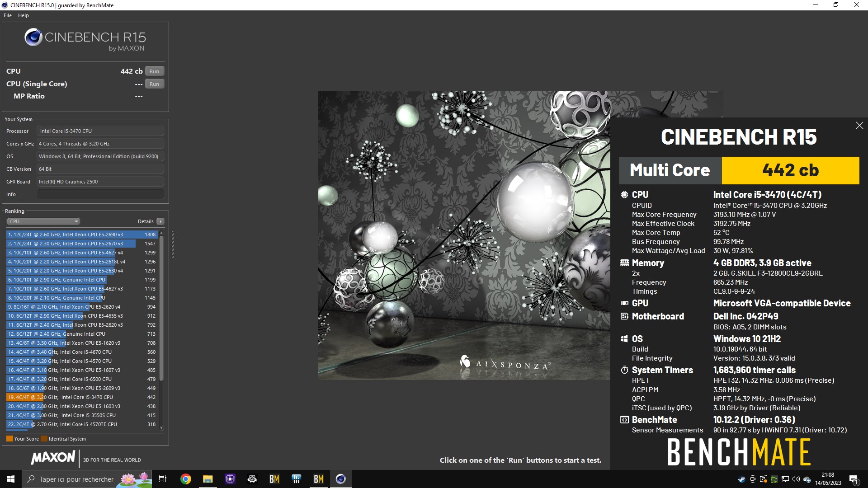Click the GPU card icon
Viewport: 868px width, 488px height.
tap(624, 303)
